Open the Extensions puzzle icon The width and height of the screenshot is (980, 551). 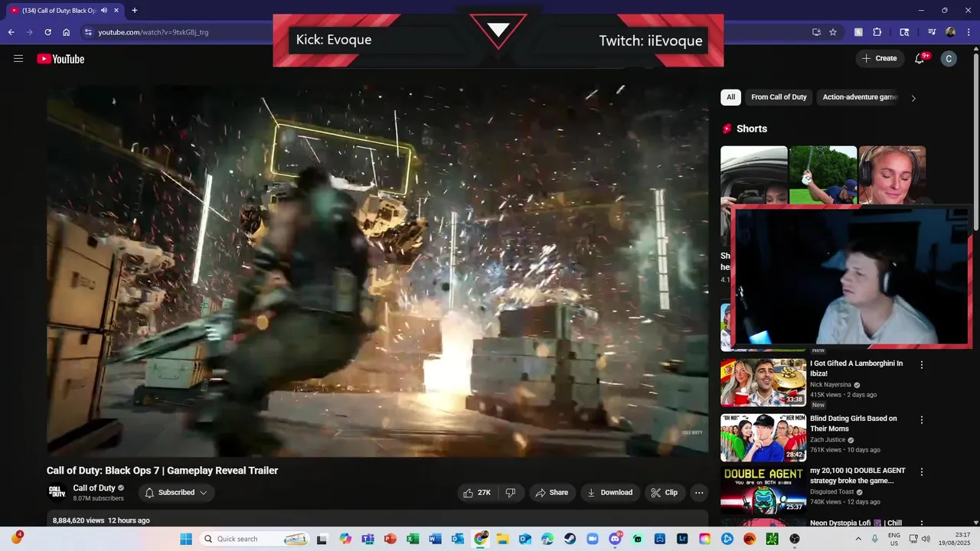pyautogui.click(x=877, y=32)
